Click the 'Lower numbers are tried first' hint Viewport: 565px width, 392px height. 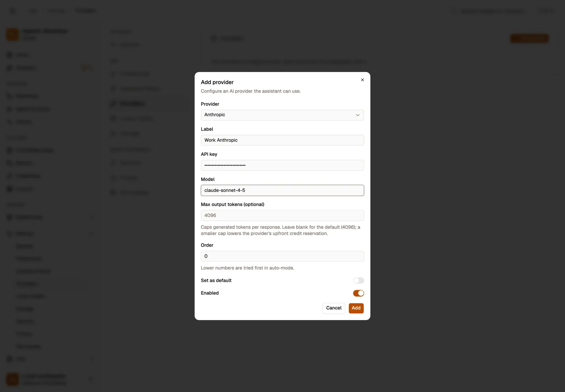(247, 268)
